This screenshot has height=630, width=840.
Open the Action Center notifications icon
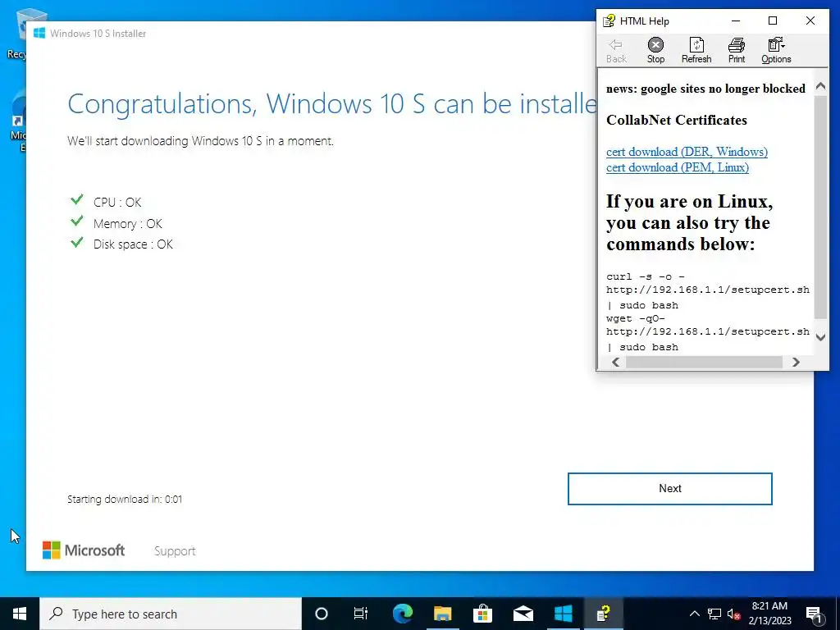pos(814,614)
